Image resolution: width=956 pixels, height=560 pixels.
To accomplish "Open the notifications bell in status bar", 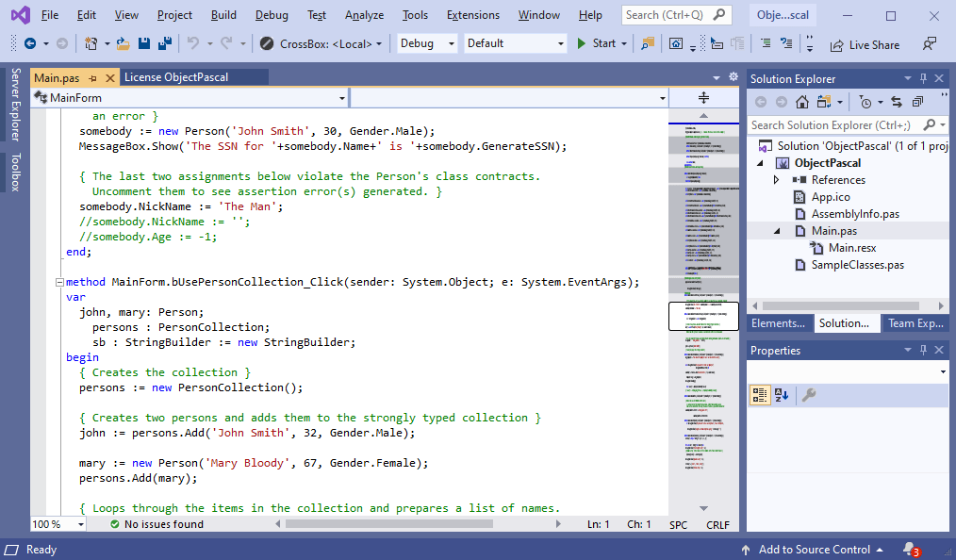I will pyautogui.click(x=909, y=549).
